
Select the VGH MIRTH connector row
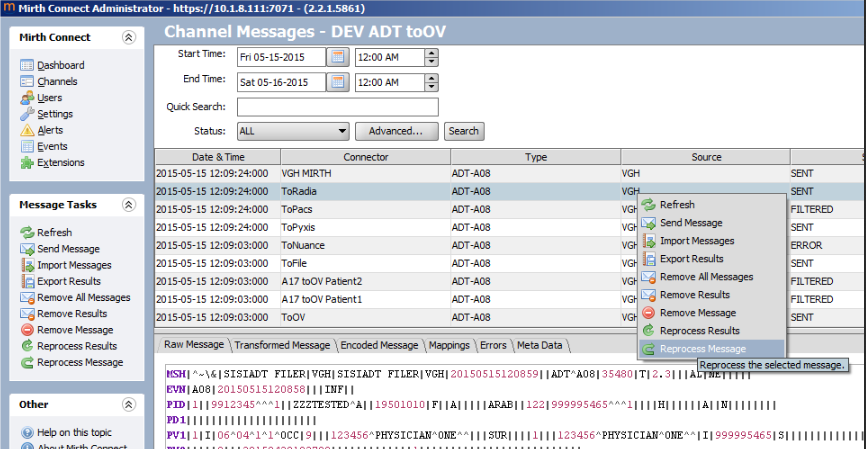point(510,173)
